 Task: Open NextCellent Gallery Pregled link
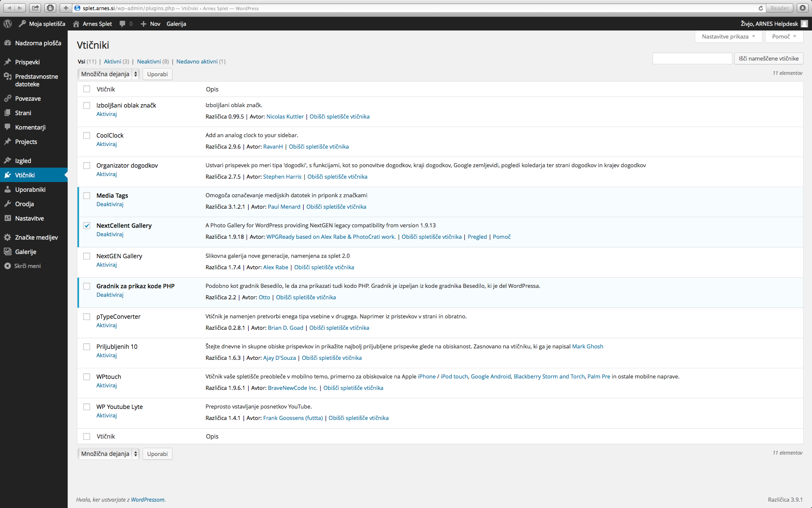click(x=477, y=237)
